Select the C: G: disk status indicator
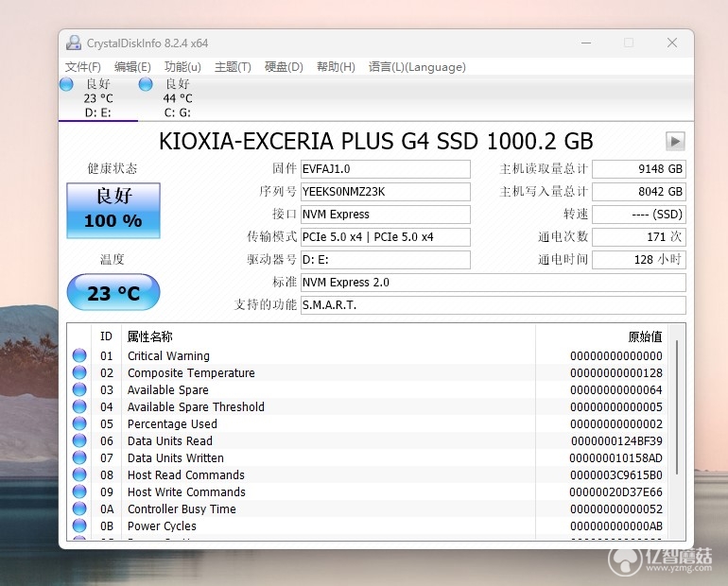 (146, 84)
